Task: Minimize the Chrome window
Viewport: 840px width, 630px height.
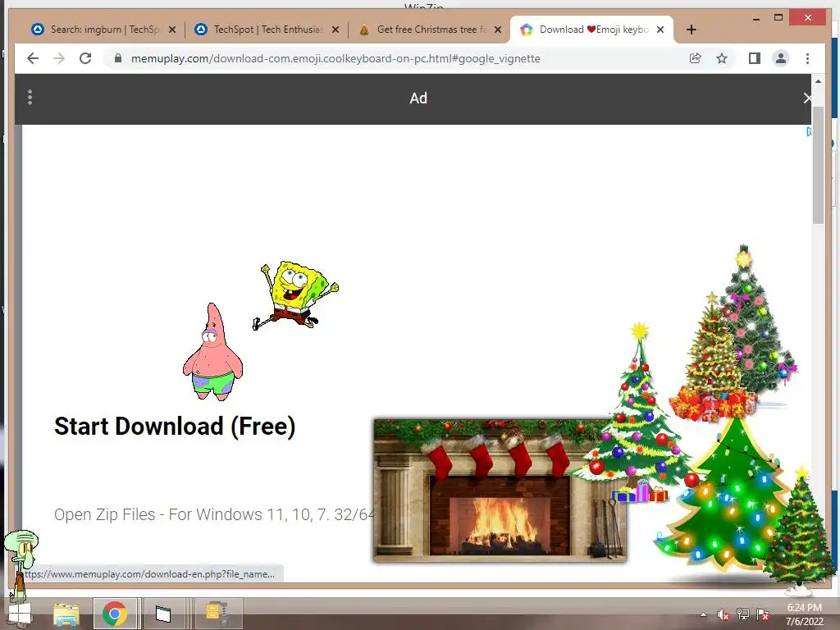Action: pos(756,18)
